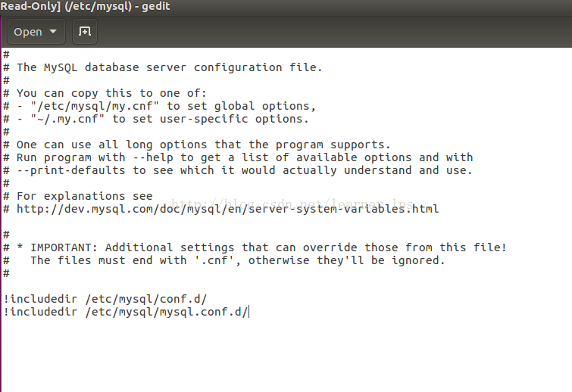The image size is (572, 392).
Task: Click the Open button in the toolbar
Action: click(28, 32)
